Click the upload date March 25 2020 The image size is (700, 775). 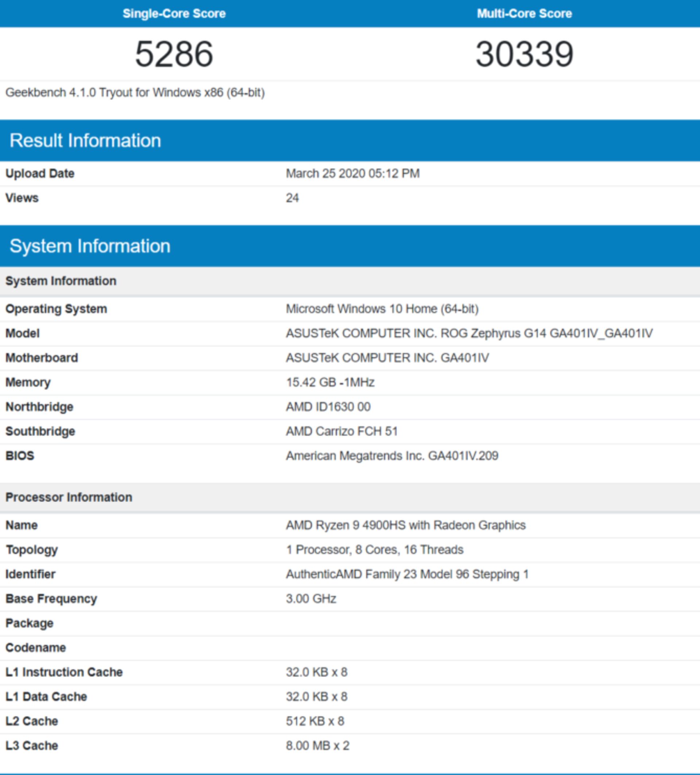point(352,173)
